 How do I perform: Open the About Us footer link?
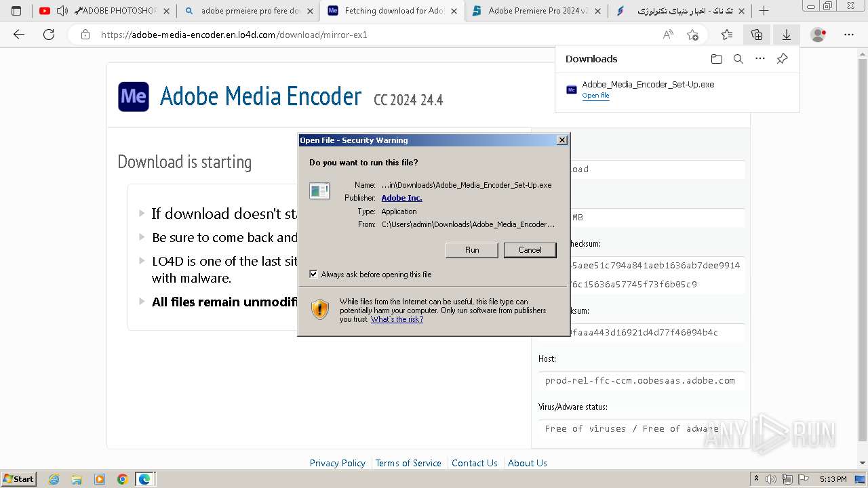tap(528, 463)
